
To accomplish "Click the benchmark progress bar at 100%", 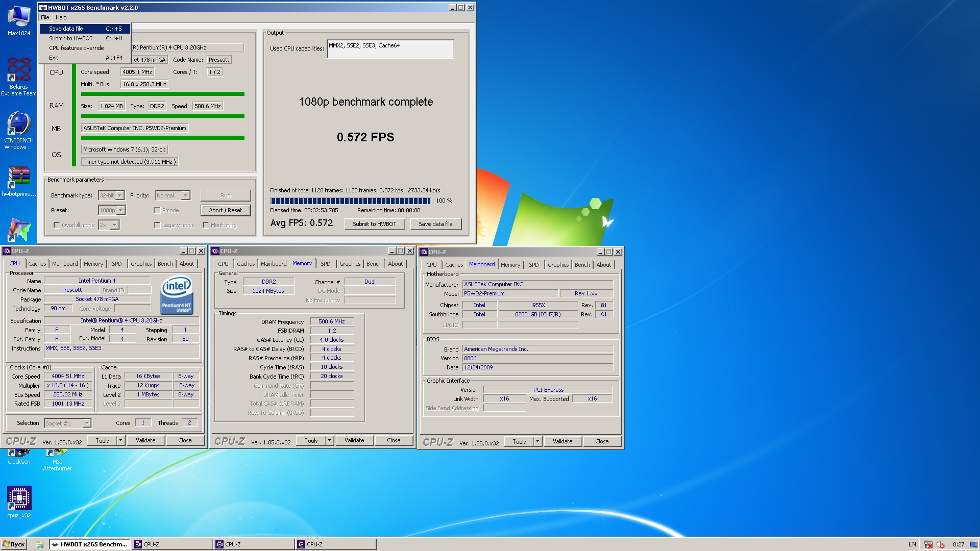I will coord(351,201).
